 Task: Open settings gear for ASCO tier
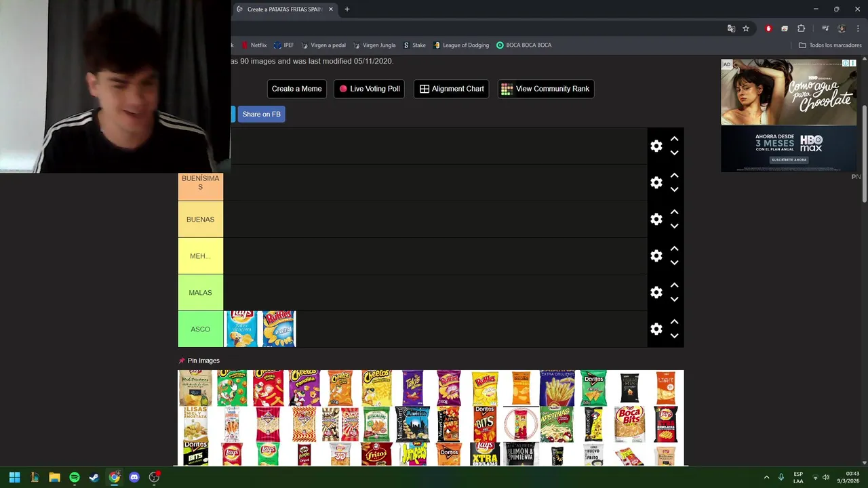(x=656, y=329)
